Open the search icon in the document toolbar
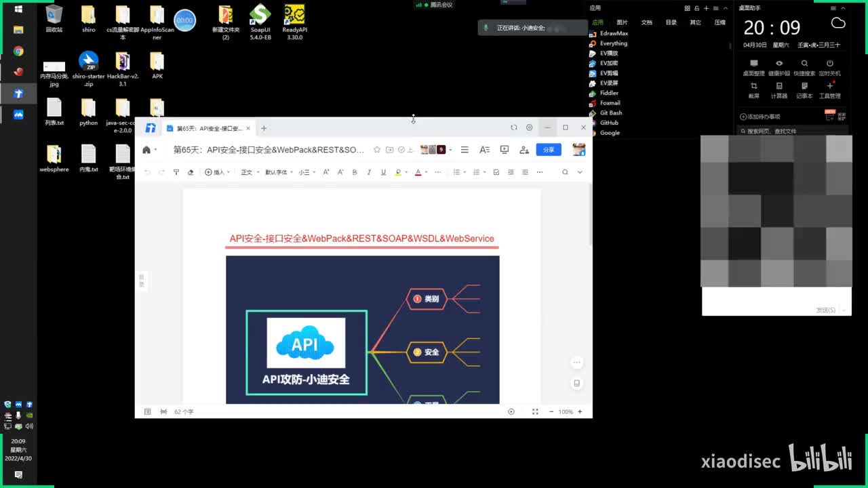This screenshot has width=868, height=488. point(565,172)
